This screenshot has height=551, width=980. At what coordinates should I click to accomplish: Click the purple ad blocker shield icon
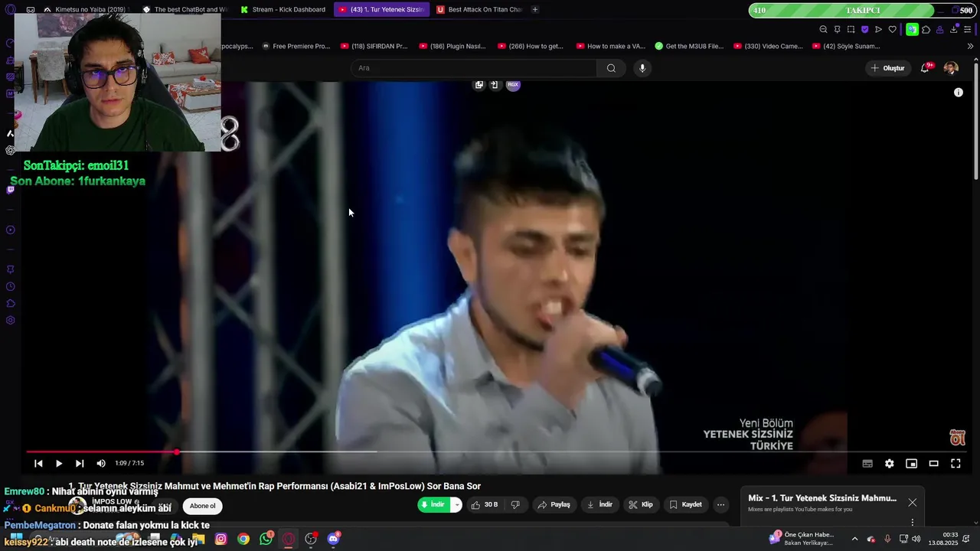pyautogui.click(x=864, y=30)
